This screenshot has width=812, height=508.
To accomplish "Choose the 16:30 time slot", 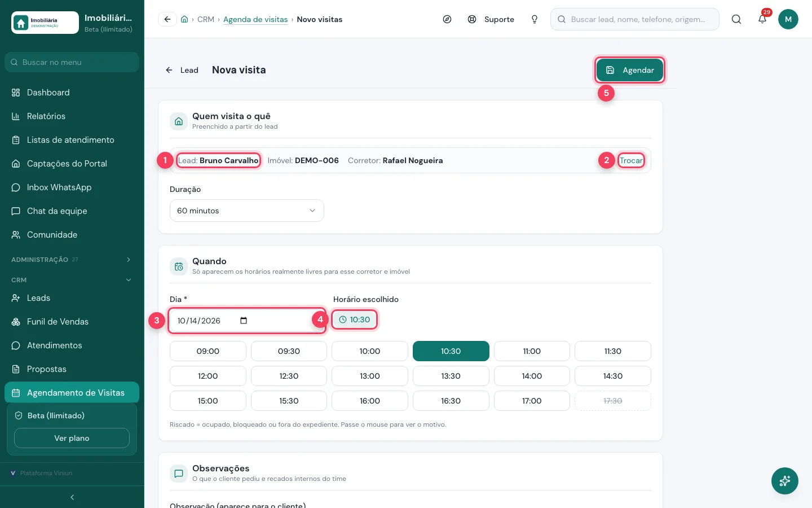I will click(451, 401).
